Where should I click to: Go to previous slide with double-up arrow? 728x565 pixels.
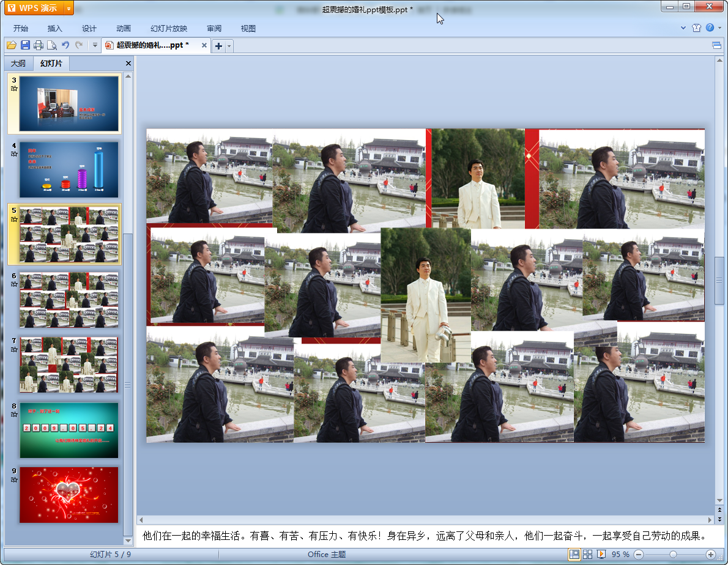tap(719, 510)
